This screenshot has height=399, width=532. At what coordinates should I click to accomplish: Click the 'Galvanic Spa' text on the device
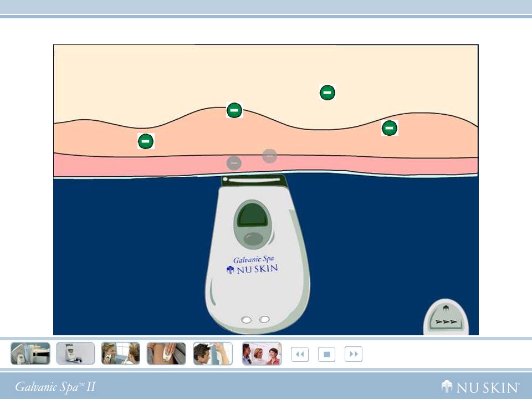tap(253, 259)
